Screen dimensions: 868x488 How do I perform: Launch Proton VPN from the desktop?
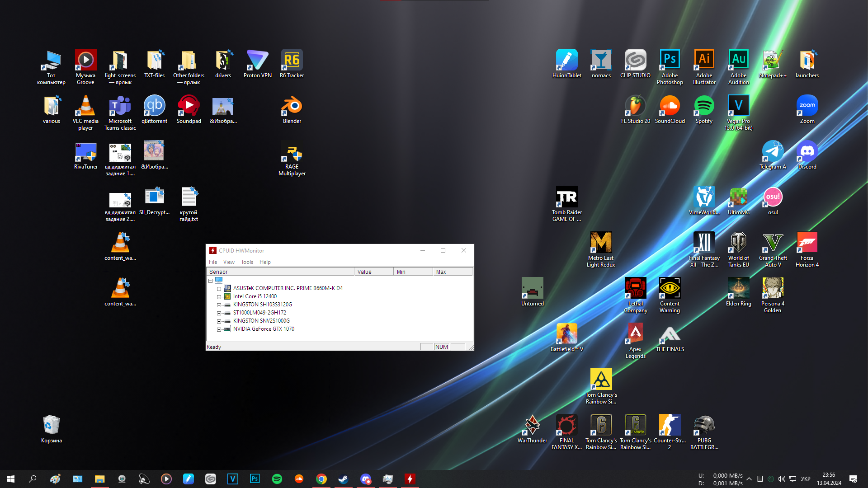[257, 64]
